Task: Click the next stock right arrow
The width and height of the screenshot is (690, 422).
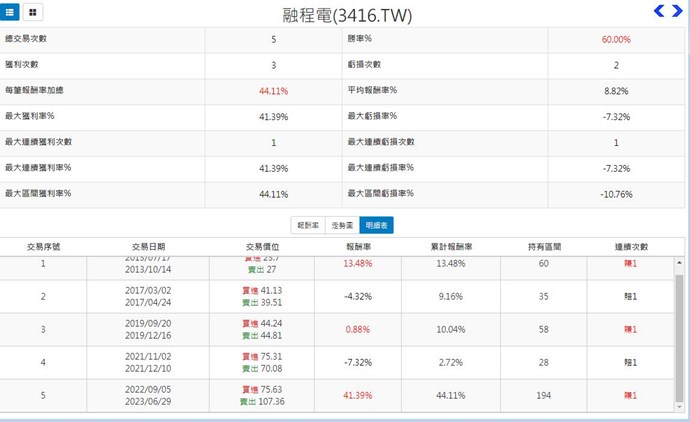Action: coord(677,11)
